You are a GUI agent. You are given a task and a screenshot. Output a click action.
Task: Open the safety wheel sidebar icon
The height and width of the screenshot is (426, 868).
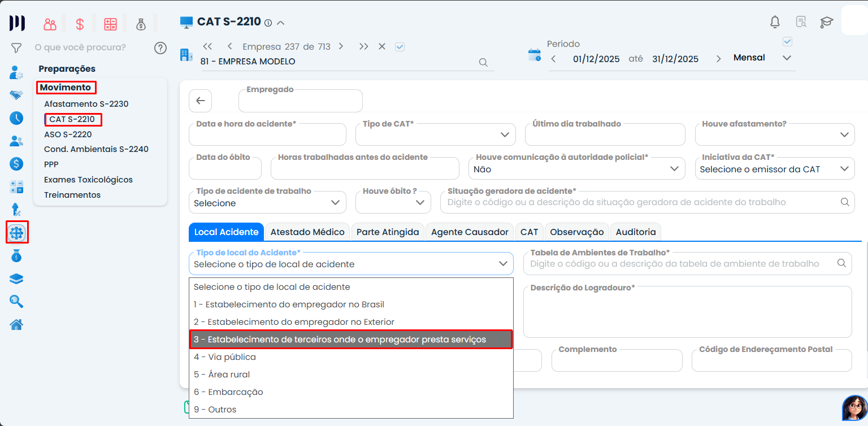[17, 233]
